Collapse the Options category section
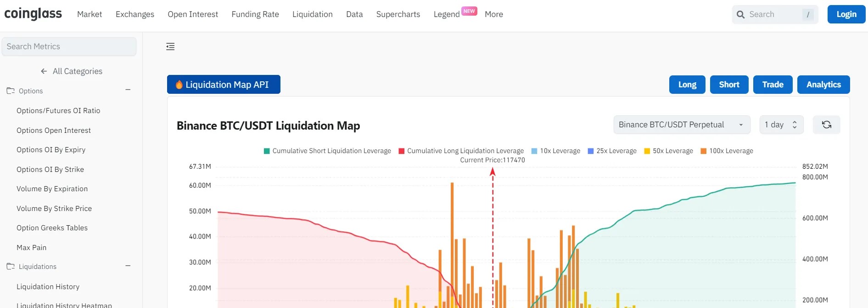 128,90
